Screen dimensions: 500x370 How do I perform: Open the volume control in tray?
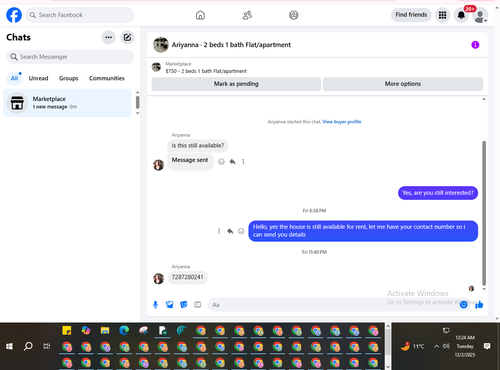click(446, 346)
